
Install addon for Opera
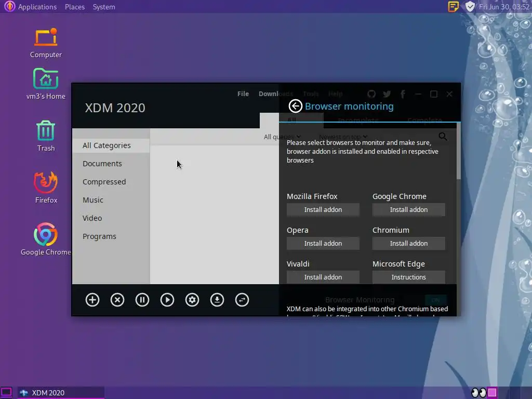pos(323,243)
